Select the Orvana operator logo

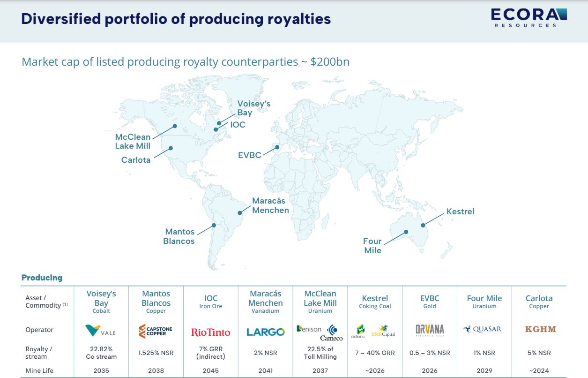[430, 330]
